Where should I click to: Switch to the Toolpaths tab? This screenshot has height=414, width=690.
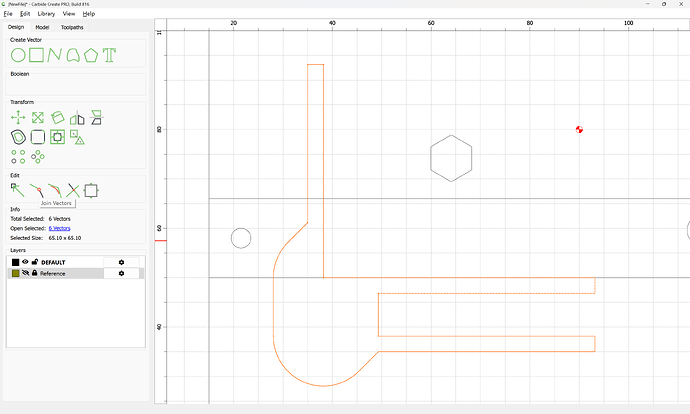point(72,27)
